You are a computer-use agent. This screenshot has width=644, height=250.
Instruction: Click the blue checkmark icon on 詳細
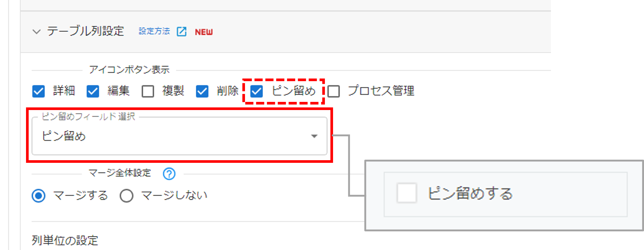click(x=38, y=91)
